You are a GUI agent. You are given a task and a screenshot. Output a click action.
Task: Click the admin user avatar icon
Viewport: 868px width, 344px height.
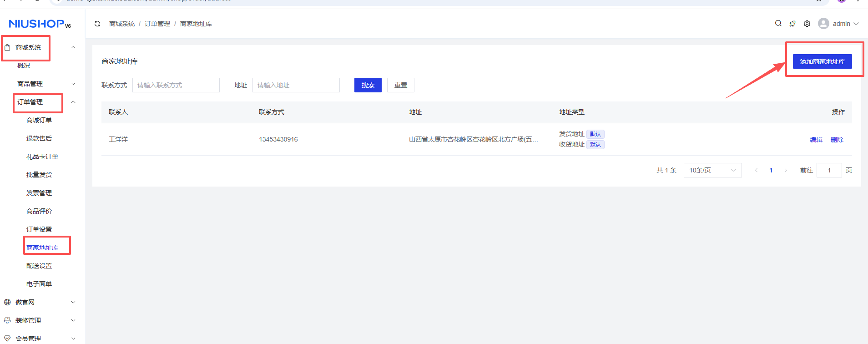pyautogui.click(x=823, y=24)
